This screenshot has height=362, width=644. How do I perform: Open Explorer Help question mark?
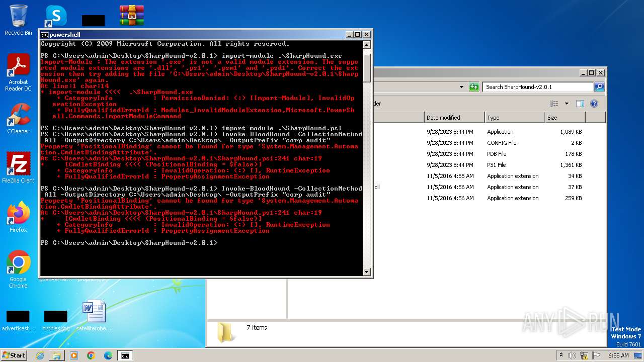coord(594,104)
